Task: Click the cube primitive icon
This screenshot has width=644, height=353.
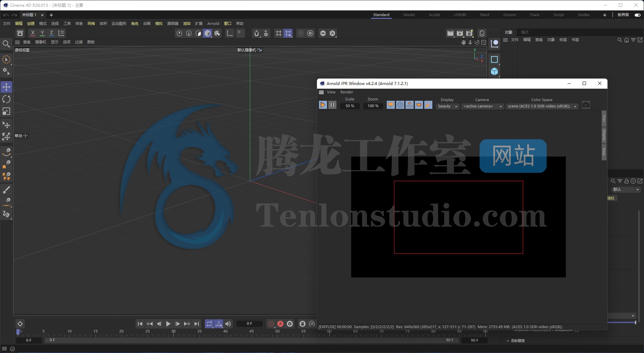Action: [x=494, y=72]
